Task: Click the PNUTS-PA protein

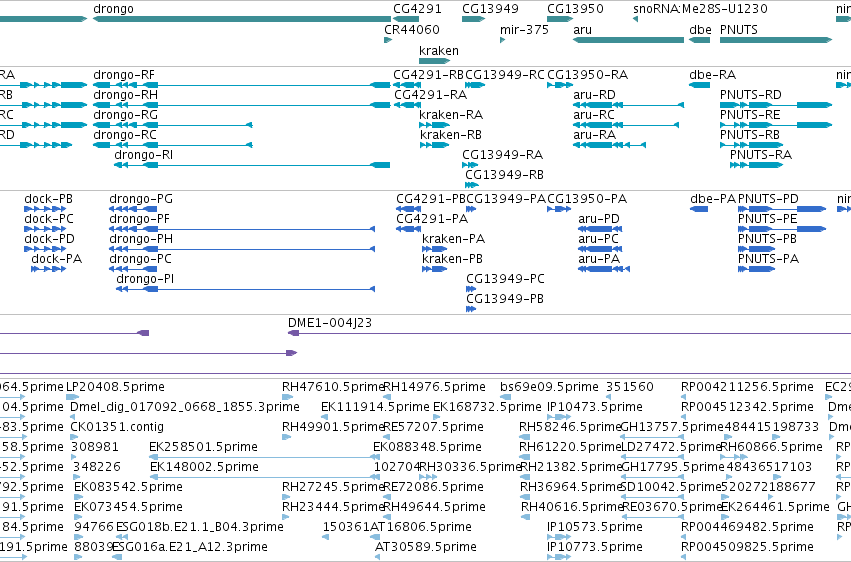Action: pyautogui.click(x=756, y=269)
